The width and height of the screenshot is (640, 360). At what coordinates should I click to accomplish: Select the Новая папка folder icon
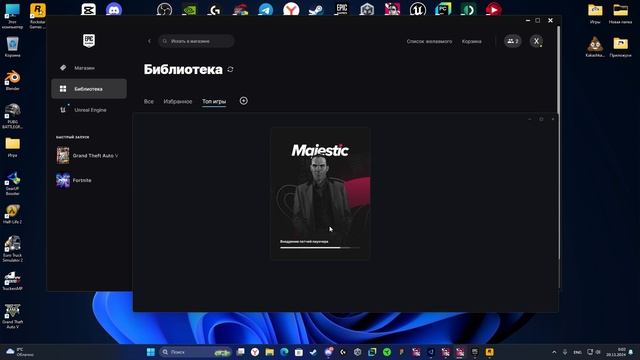point(620,13)
